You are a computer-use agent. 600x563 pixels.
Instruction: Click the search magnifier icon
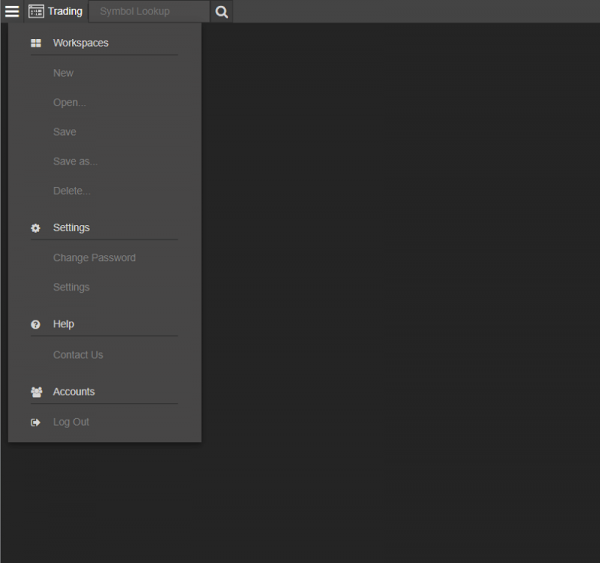point(222,11)
